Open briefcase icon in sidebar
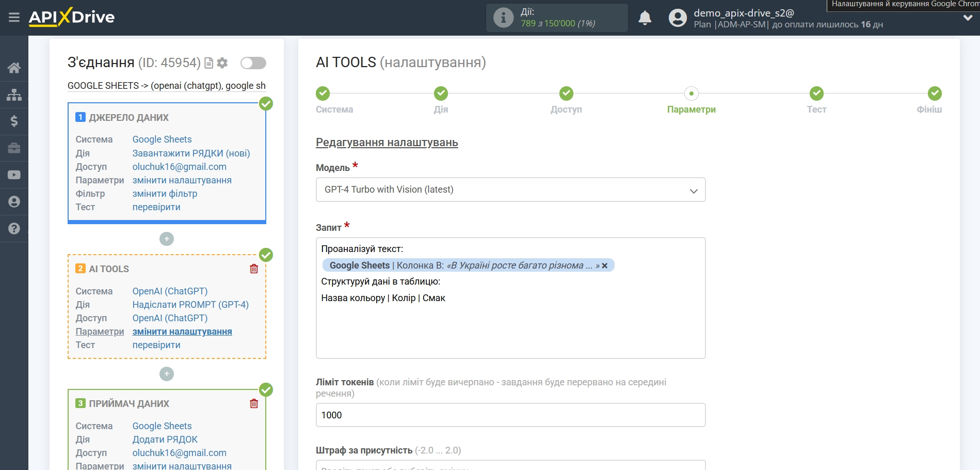Viewport: 980px width, 470px height. pyautogui.click(x=14, y=148)
